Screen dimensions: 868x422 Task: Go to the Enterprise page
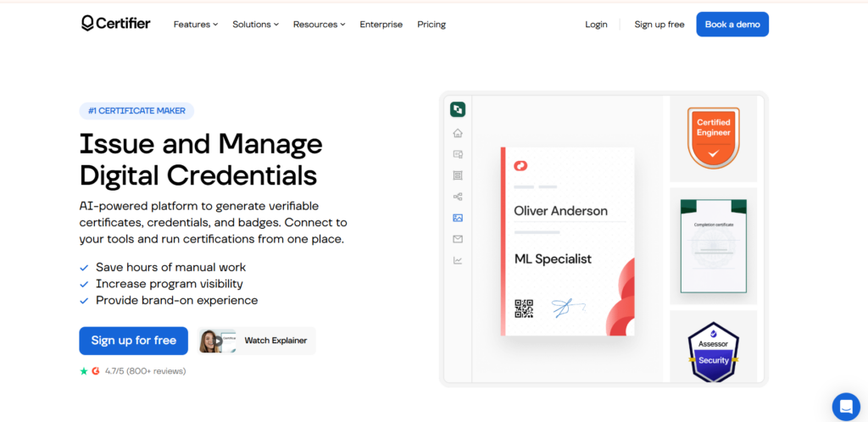[381, 25]
